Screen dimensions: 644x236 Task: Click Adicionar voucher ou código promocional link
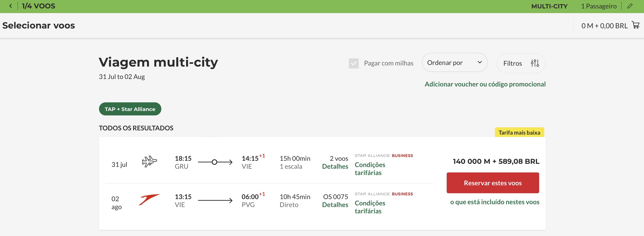(x=485, y=84)
